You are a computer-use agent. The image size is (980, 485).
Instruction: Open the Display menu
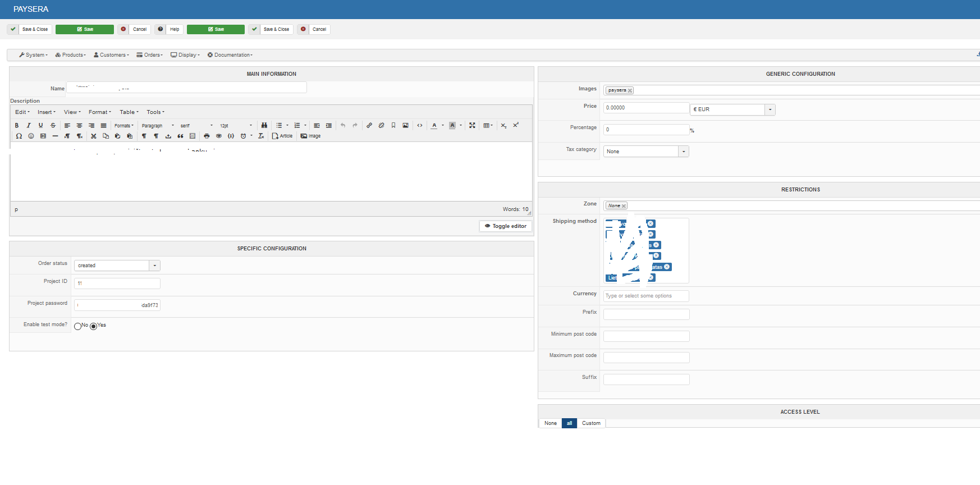click(x=185, y=55)
